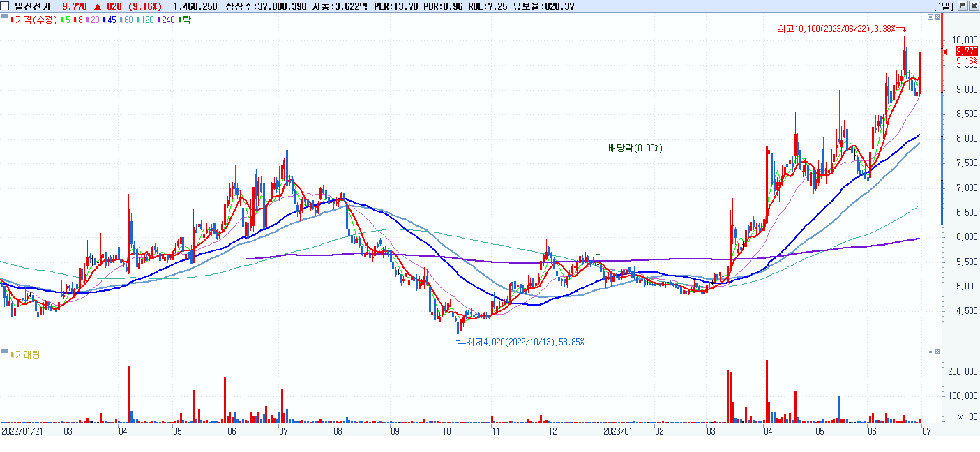Click the 일진전기 stock name
The width and height of the screenshot is (980, 452).
pos(32,6)
